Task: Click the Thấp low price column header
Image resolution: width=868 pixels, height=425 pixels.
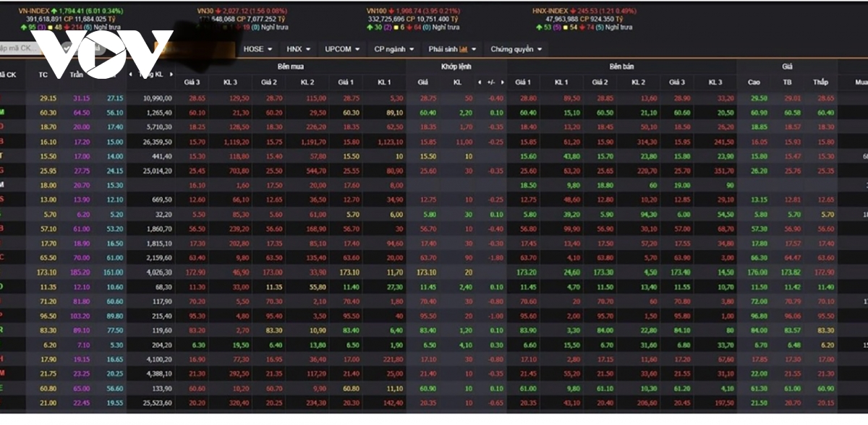Action: [x=820, y=82]
